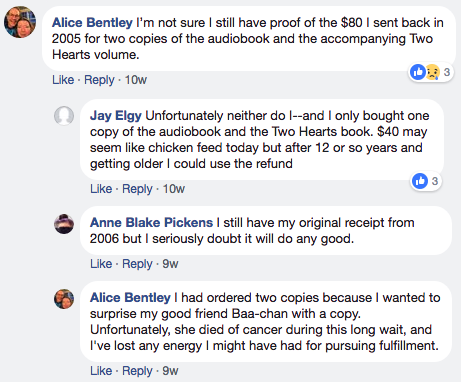
Task: Reply to Jay Elgy's comment
Action: [137, 189]
